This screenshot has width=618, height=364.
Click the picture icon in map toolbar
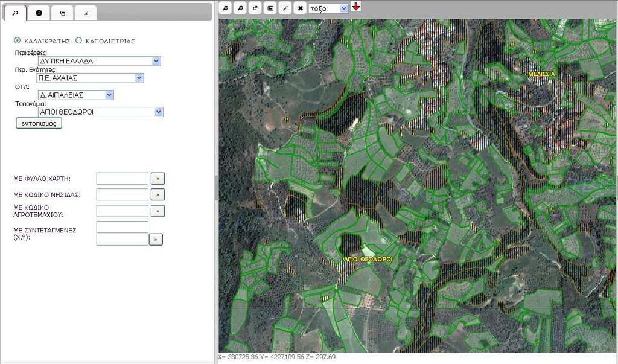click(x=270, y=8)
